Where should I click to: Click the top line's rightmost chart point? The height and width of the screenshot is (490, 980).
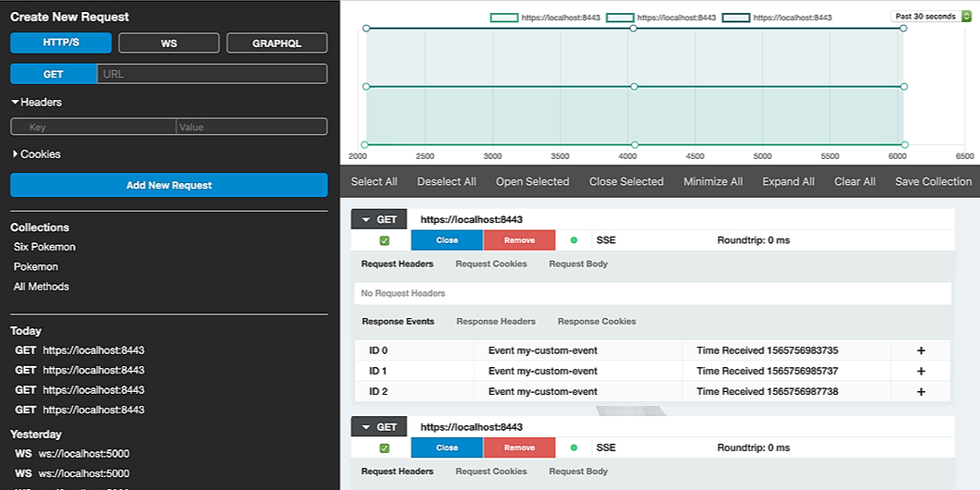903,28
